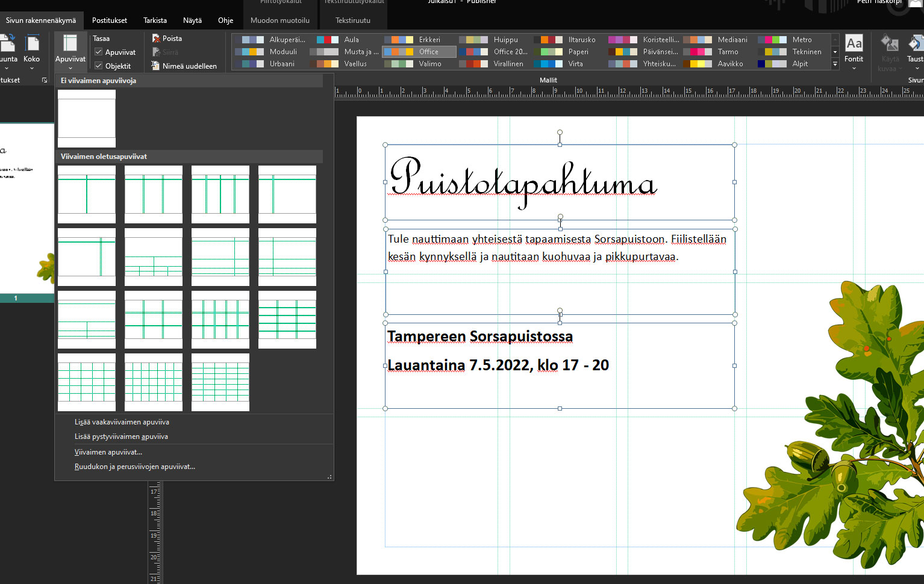Select the Huippu color scheme
The image size is (924, 584).
click(x=494, y=40)
